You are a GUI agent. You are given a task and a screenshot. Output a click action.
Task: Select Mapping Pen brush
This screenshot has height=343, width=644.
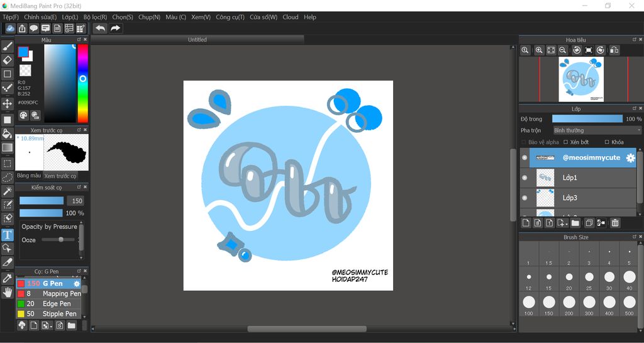click(x=49, y=294)
